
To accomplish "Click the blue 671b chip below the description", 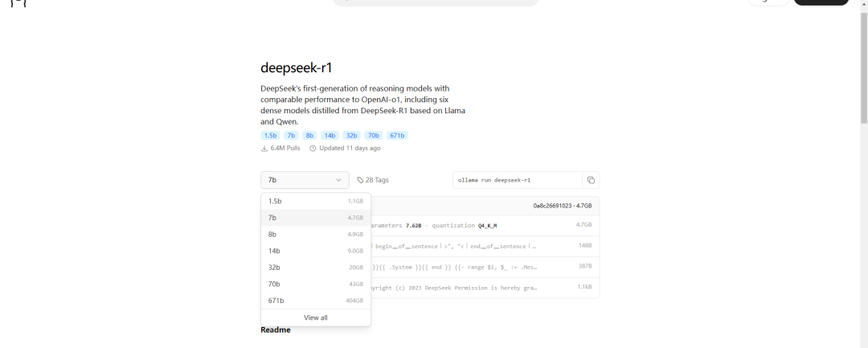I will 398,136.
